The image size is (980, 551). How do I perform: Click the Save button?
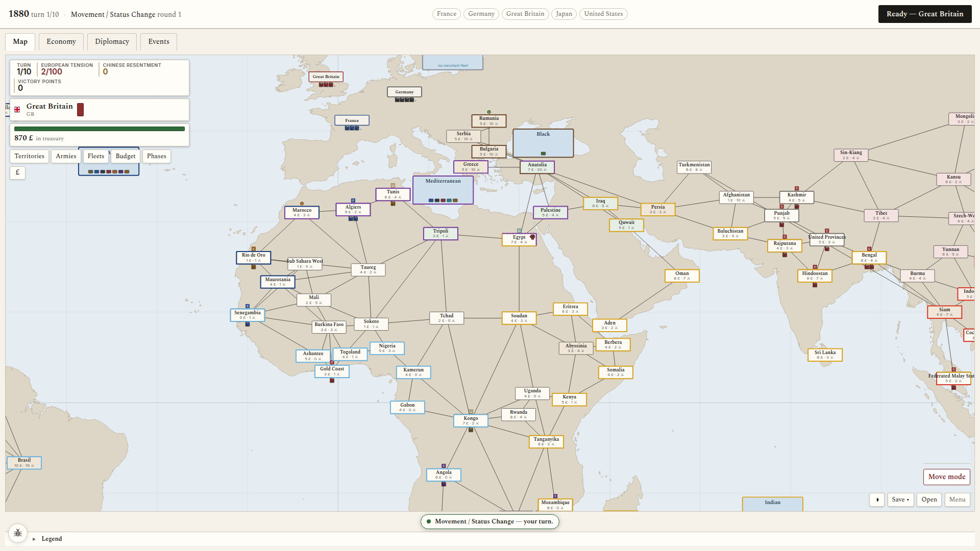tap(901, 500)
